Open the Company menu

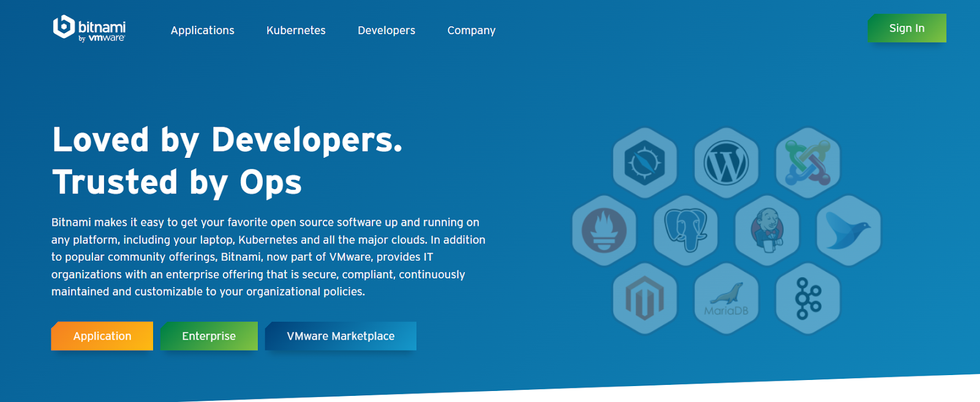[472, 31]
